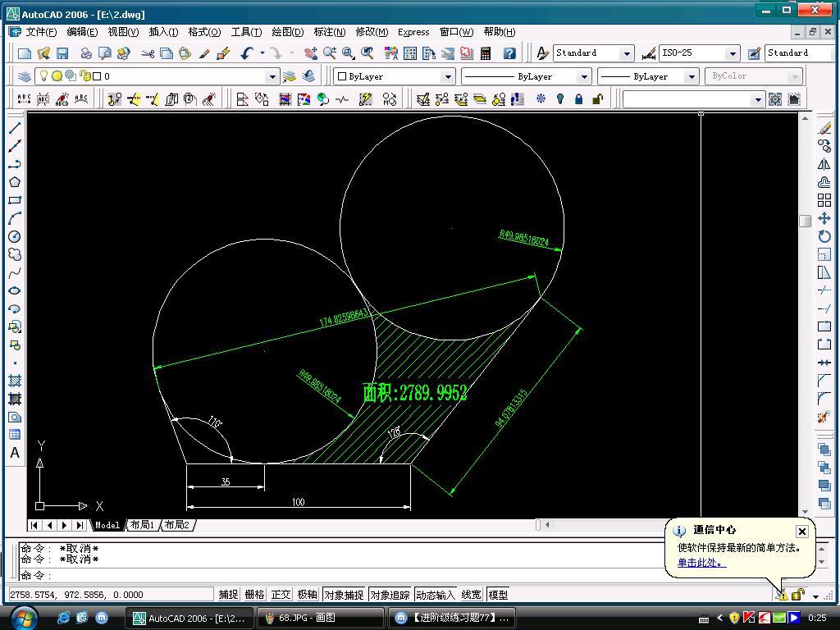Select the Copy Object tool
The height and width of the screenshot is (630, 840).
click(824, 146)
